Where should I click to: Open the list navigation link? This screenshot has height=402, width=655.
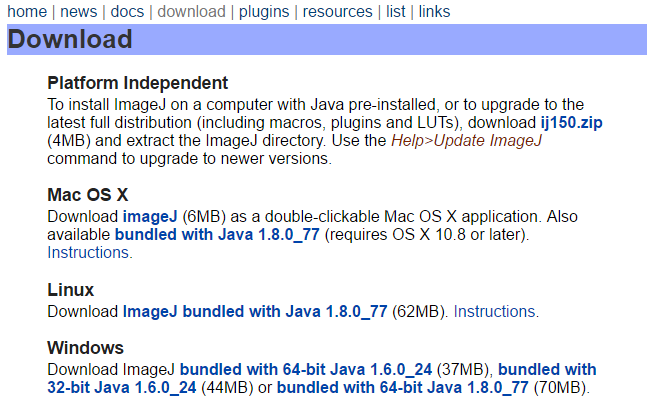tap(395, 12)
